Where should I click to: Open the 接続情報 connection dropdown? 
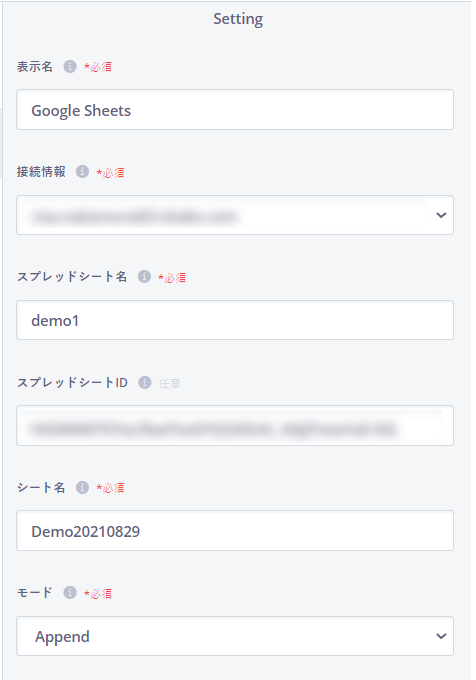235,215
